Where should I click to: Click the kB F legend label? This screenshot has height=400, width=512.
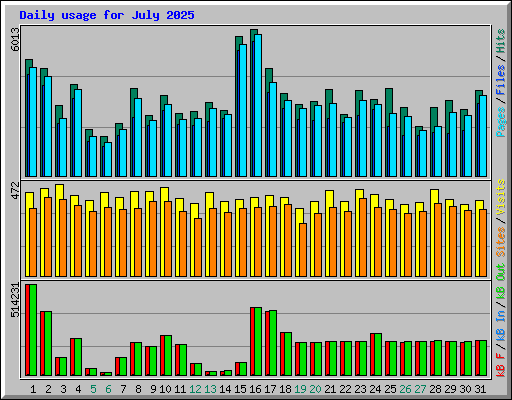coord(501,365)
